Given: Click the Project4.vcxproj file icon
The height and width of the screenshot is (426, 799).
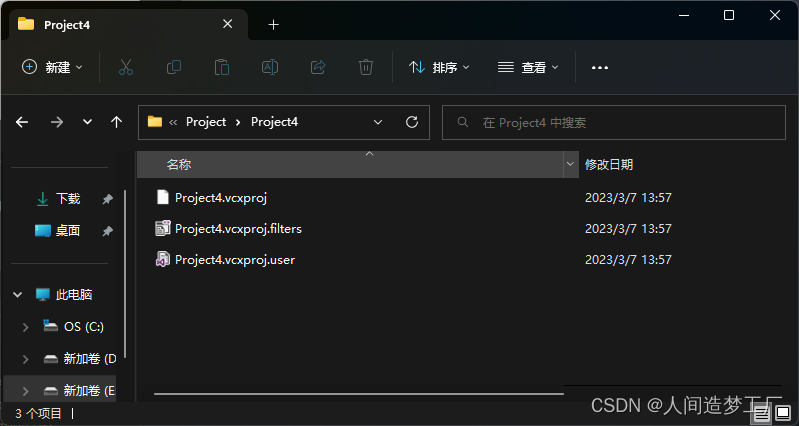Looking at the screenshot, I should pos(163,197).
